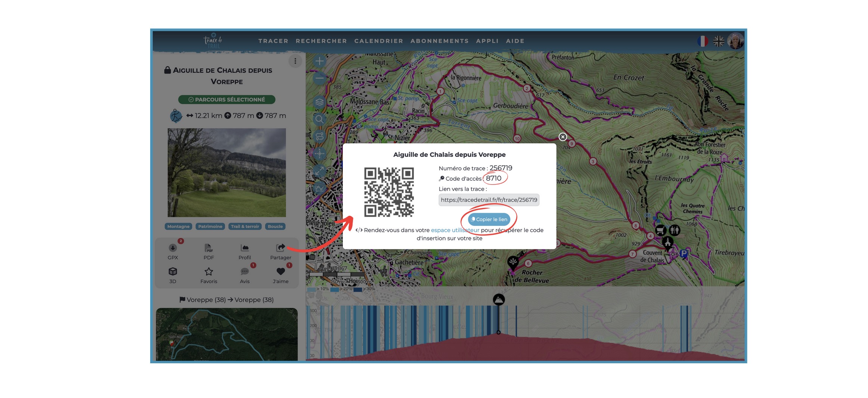868x398 pixels.
Task: Click the map zoom-in plus button
Action: (x=319, y=61)
